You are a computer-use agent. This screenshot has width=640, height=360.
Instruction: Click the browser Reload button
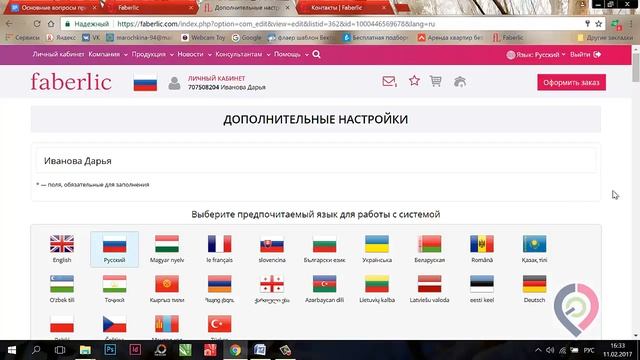pos(37,24)
